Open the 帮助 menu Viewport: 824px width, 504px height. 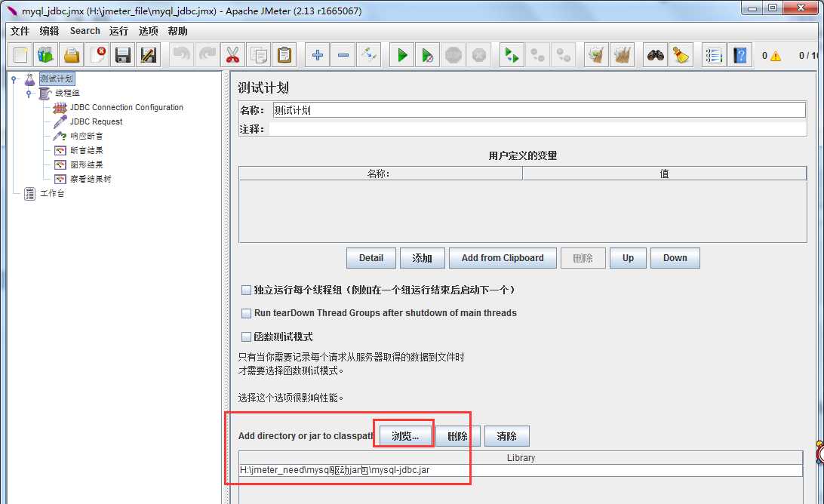177,31
